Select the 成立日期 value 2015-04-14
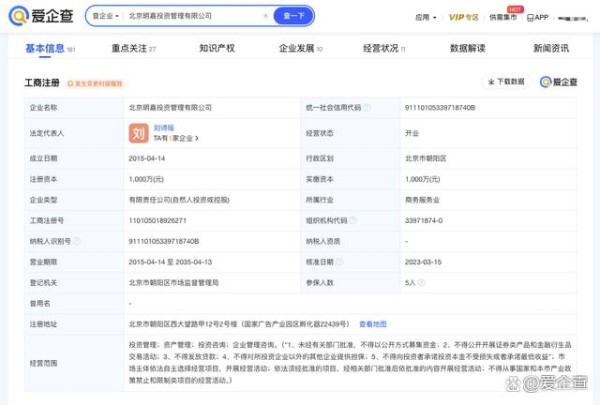The width and height of the screenshot is (600, 405). click(x=147, y=158)
